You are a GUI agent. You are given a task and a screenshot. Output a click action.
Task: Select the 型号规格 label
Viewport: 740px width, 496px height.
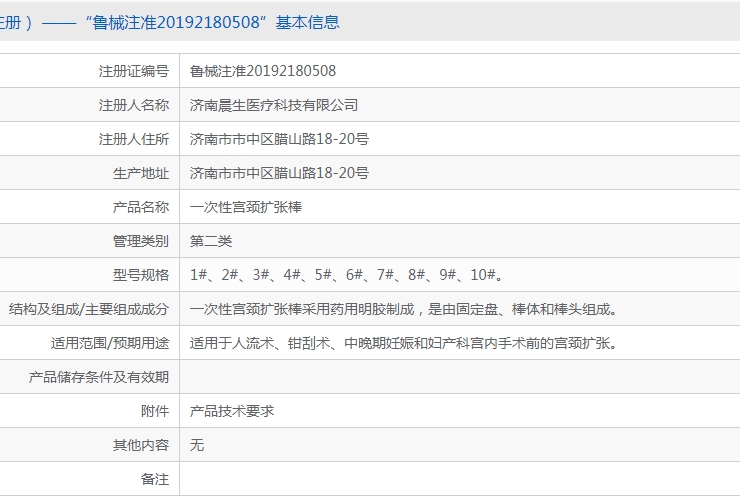point(141,275)
